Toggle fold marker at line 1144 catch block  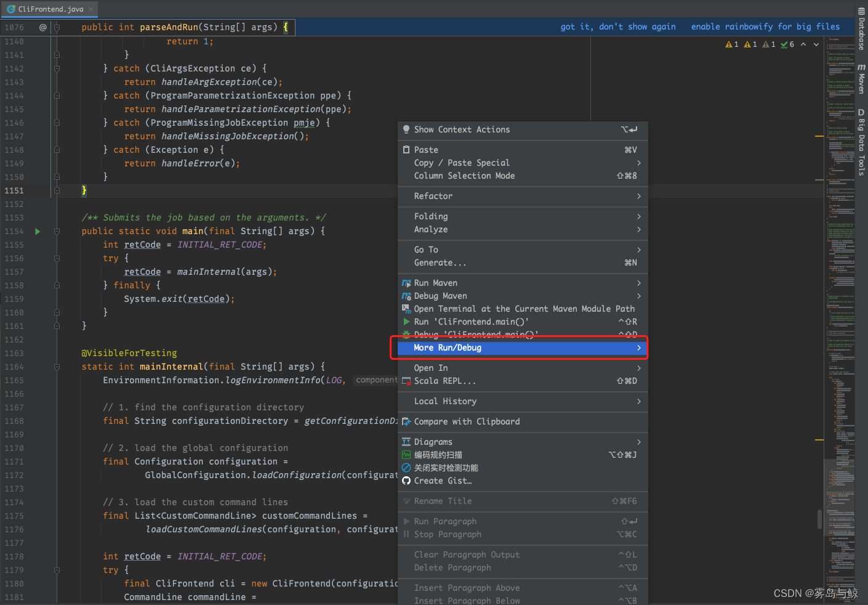[57, 96]
